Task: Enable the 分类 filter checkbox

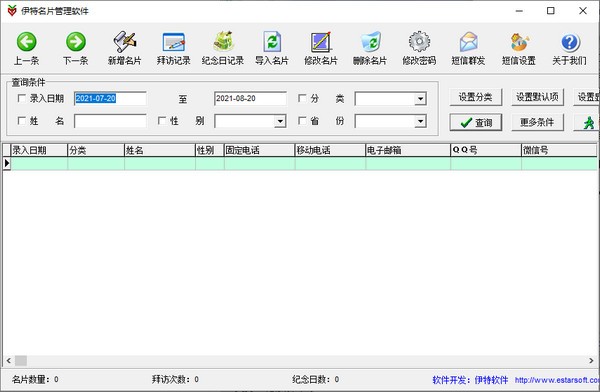Action: coord(302,98)
